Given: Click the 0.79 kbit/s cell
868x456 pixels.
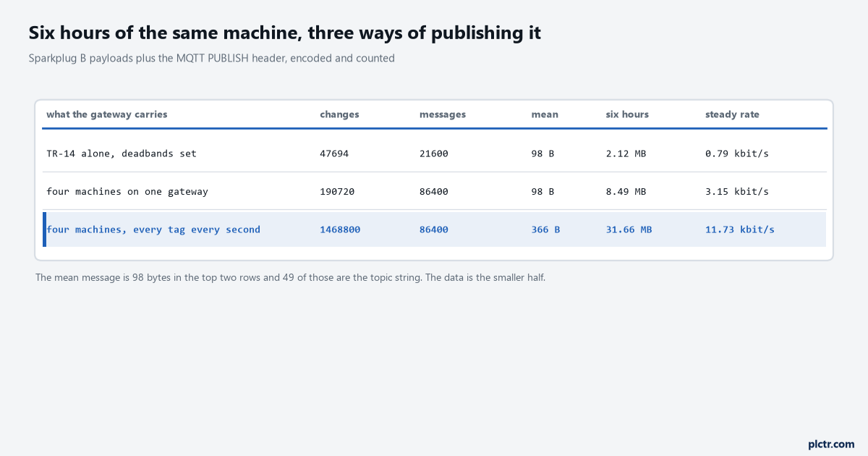Looking at the screenshot, I should [737, 153].
